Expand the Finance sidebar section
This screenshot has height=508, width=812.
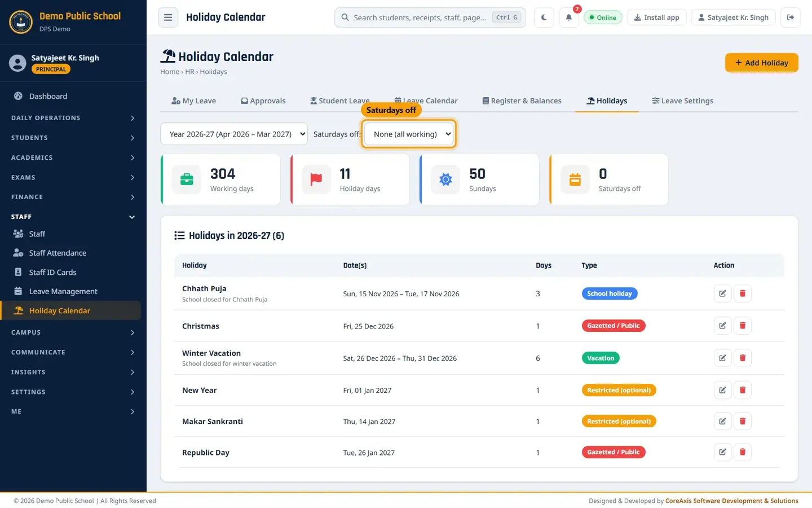(73, 197)
